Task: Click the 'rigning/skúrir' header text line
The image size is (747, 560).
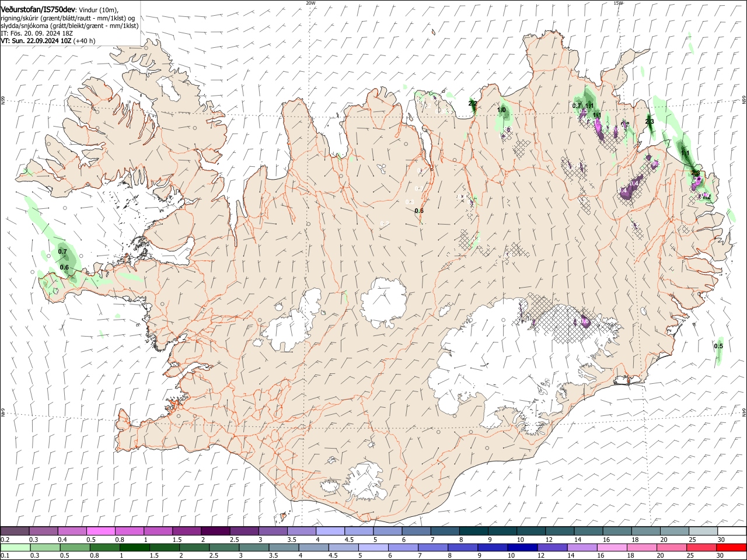Action: pyautogui.click(x=68, y=18)
